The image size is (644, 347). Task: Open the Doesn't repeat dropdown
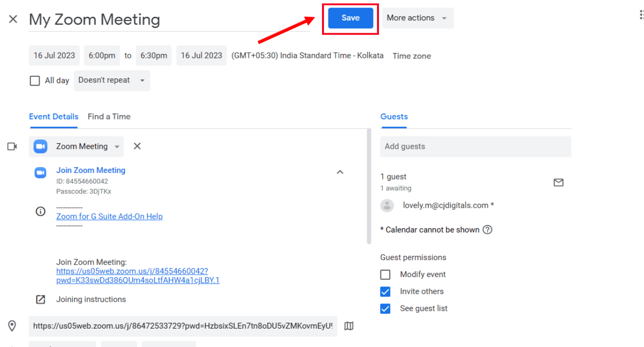[x=112, y=80]
